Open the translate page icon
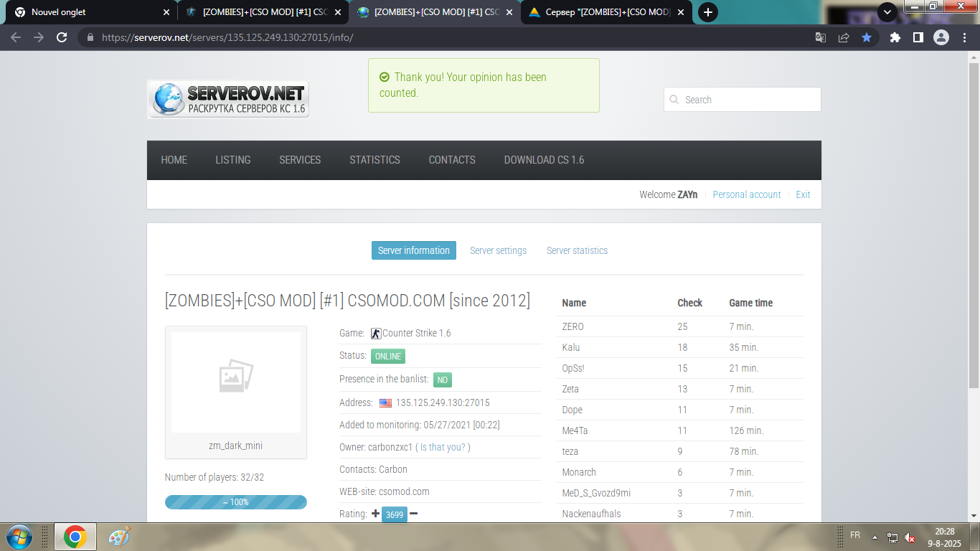The height and width of the screenshot is (551, 980). [821, 37]
